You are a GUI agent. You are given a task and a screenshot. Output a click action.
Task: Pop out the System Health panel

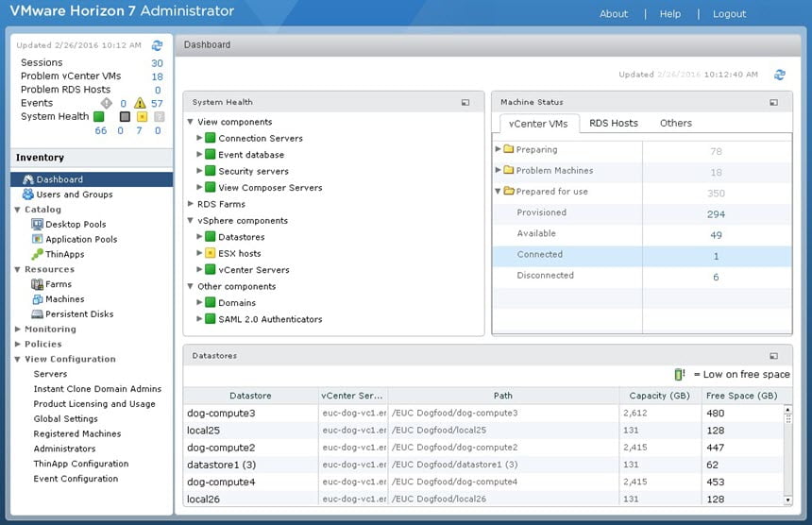[465, 103]
